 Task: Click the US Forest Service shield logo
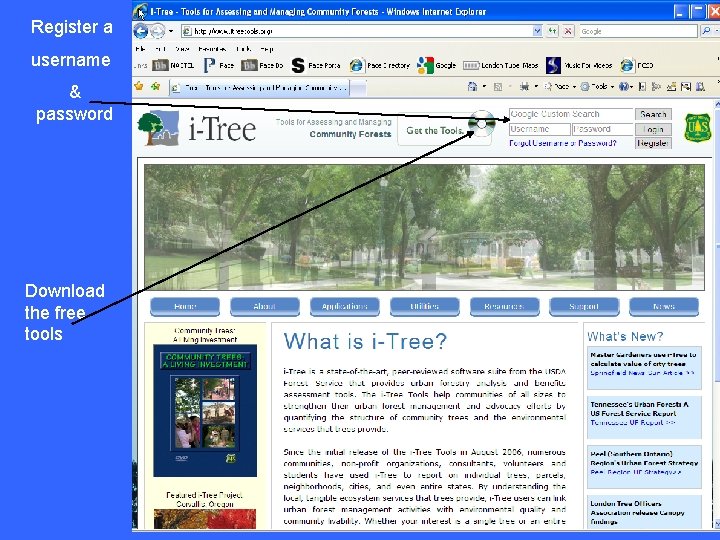(x=698, y=128)
